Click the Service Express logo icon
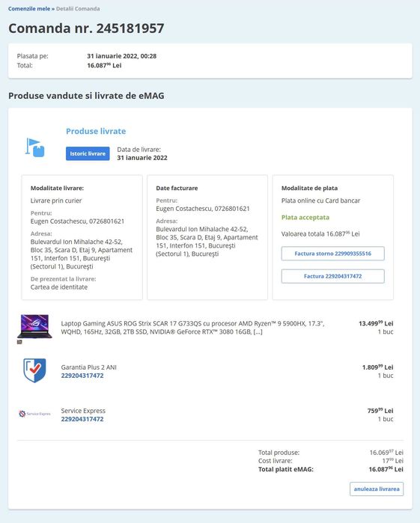The height and width of the screenshot is (523, 420). pos(34,414)
